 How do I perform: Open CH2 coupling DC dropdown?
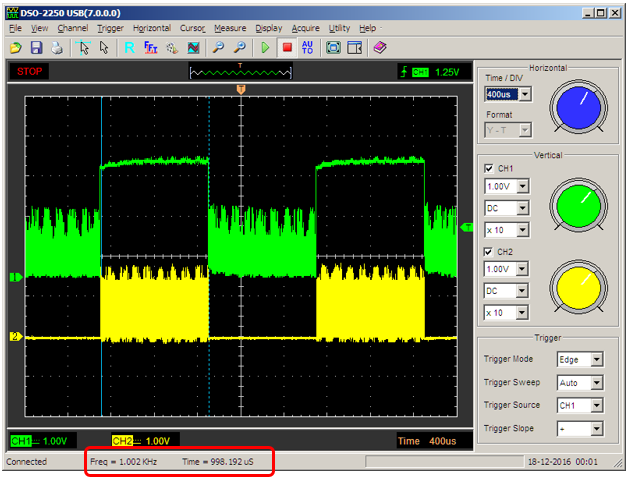point(522,291)
